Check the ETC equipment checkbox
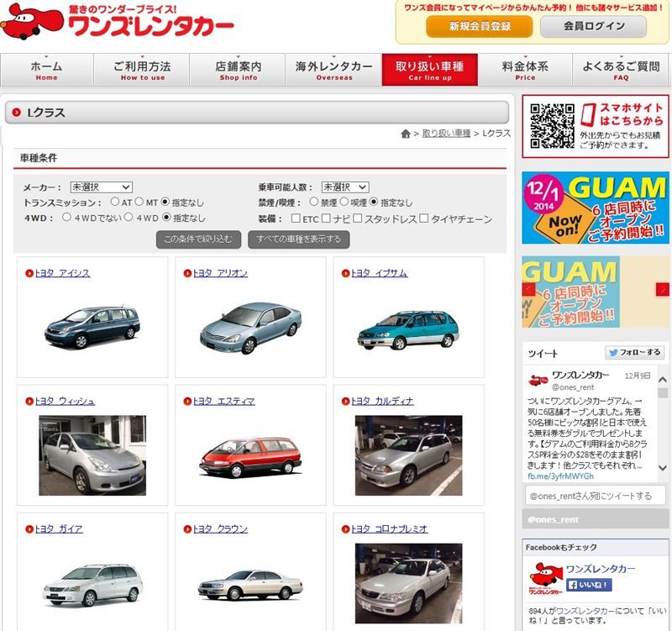Image resolution: width=672 pixels, height=631 pixels. 296,218
